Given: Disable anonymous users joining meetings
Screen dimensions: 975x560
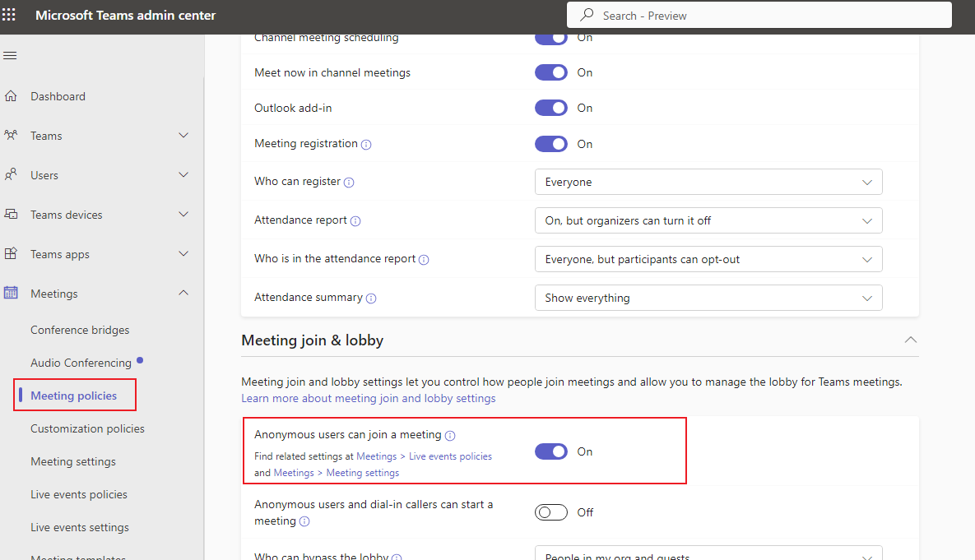Looking at the screenshot, I should (550, 451).
